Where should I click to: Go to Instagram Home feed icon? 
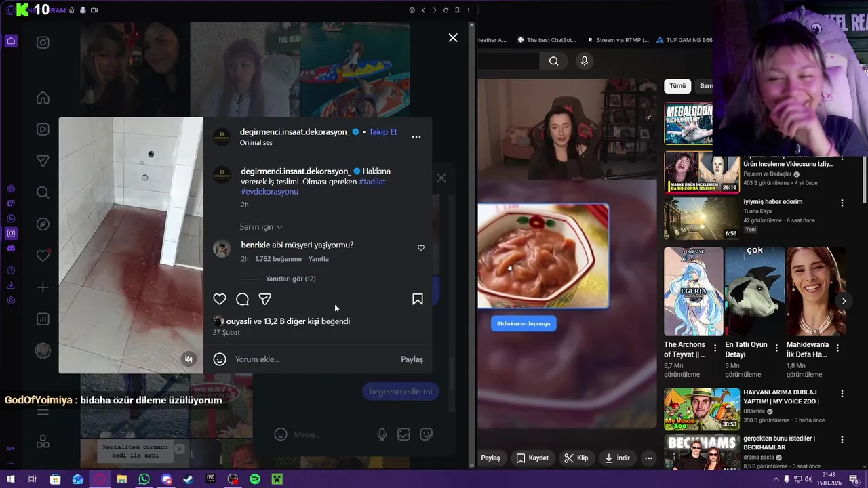pos(43,98)
